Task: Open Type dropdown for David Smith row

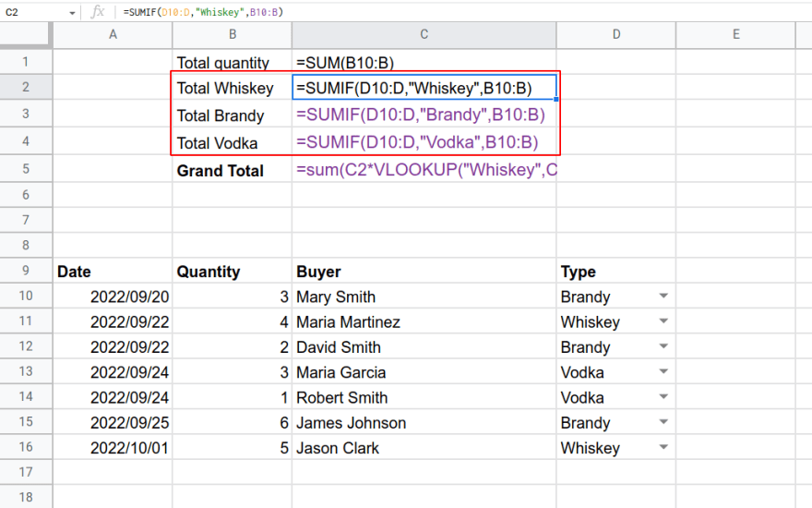Action: click(x=663, y=346)
